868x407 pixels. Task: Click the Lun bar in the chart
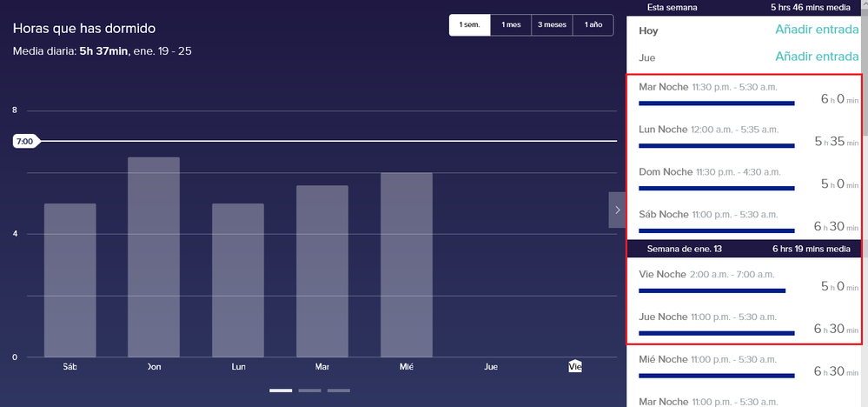point(238,280)
